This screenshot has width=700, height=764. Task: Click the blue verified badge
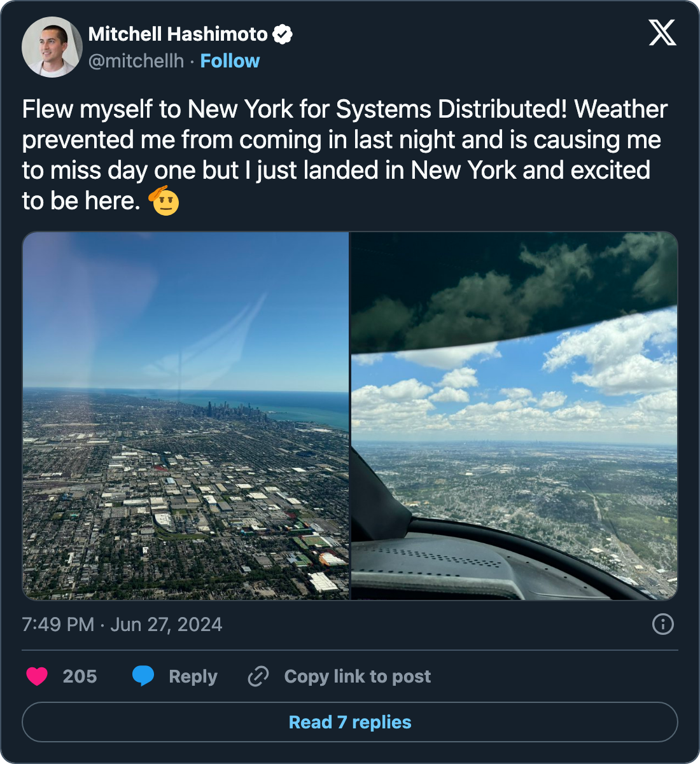click(x=283, y=34)
